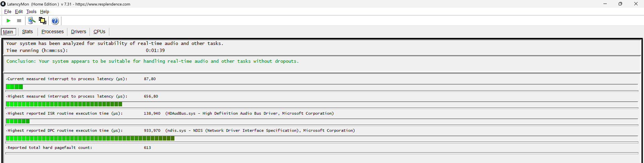Open the Help menu
The width and height of the screenshot is (644, 163).
pos(45,11)
